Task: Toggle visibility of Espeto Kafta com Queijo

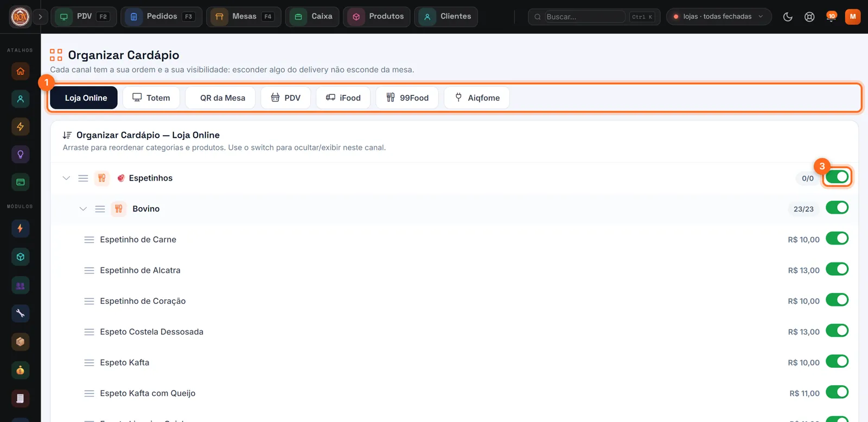Action: (837, 392)
